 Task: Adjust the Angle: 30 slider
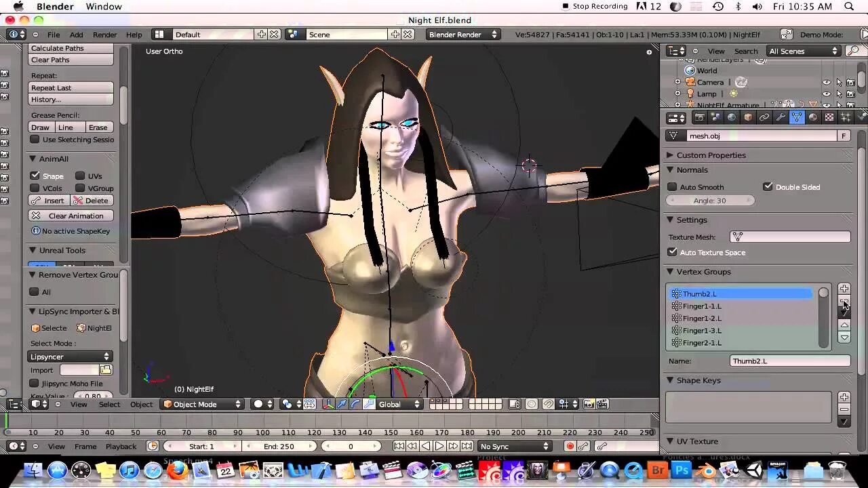[x=710, y=201]
